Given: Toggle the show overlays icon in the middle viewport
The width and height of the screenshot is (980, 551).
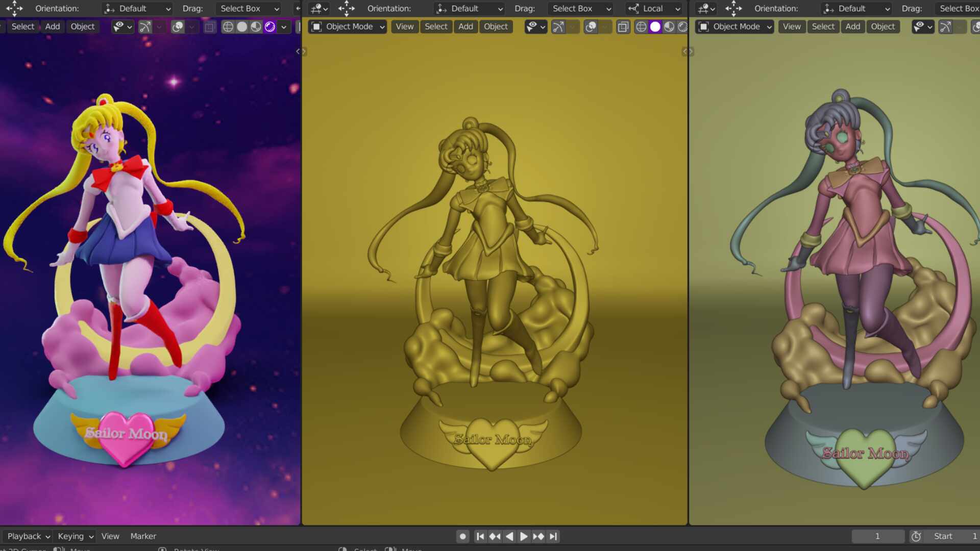Looking at the screenshot, I should tap(591, 27).
